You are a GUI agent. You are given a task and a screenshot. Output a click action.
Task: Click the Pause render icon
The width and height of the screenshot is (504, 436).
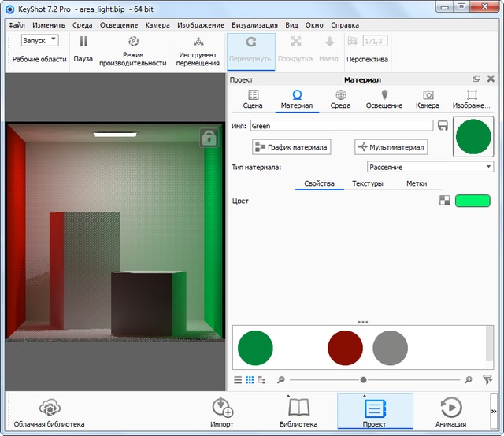pyautogui.click(x=83, y=42)
